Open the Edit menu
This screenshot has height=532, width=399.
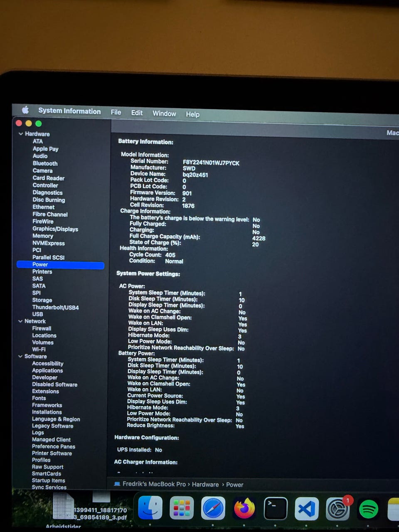point(137,113)
